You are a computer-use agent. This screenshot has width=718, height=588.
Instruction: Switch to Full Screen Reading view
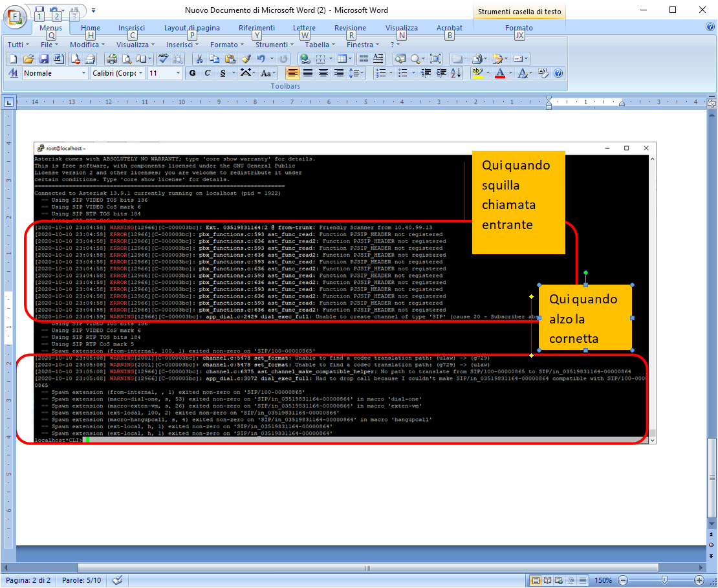coord(547,580)
